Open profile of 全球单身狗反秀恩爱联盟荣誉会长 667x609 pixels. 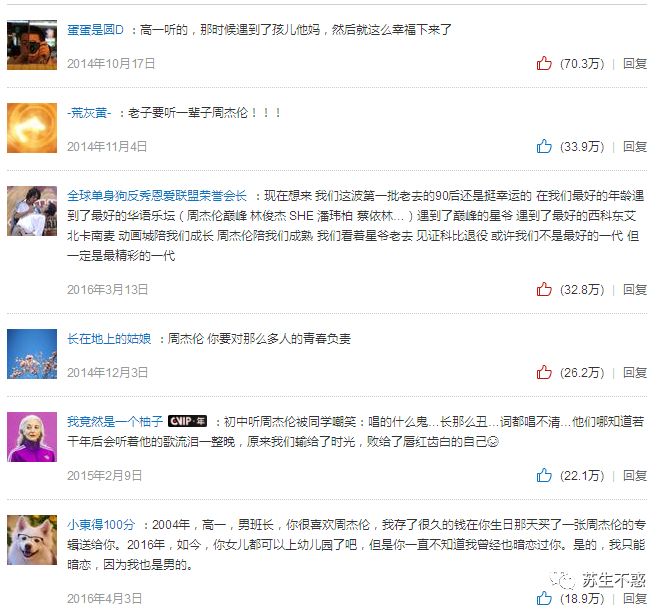coord(157,196)
